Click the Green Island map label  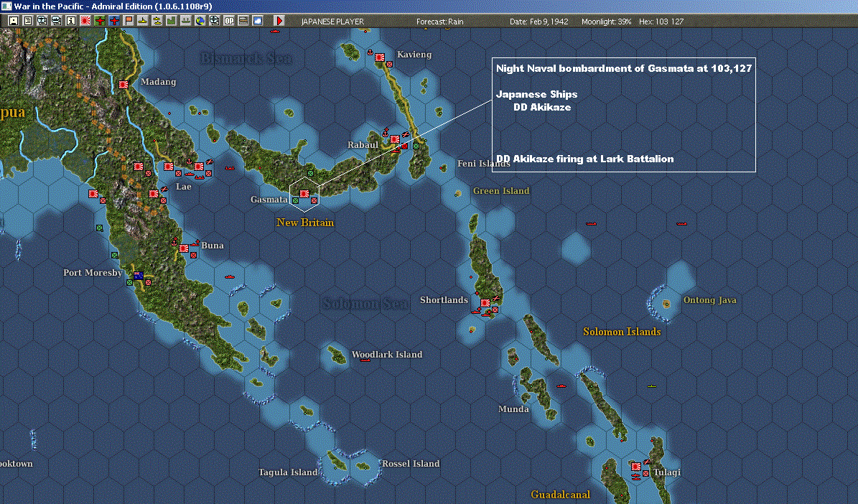[x=501, y=190]
